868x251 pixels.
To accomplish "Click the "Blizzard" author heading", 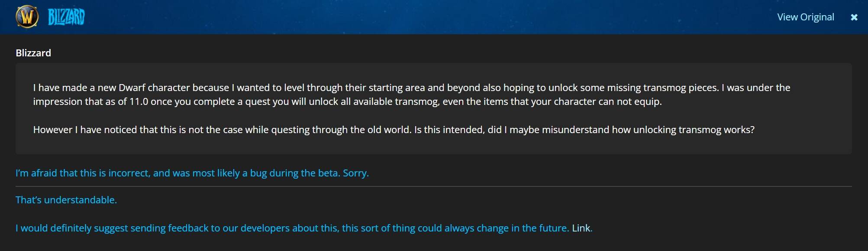I will pyautogui.click(x=33, y=53).
